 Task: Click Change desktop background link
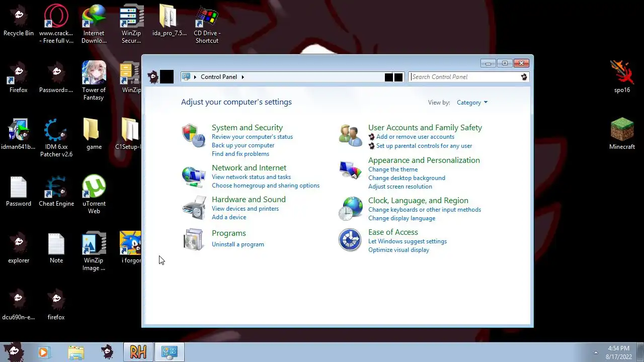point(407,178)
